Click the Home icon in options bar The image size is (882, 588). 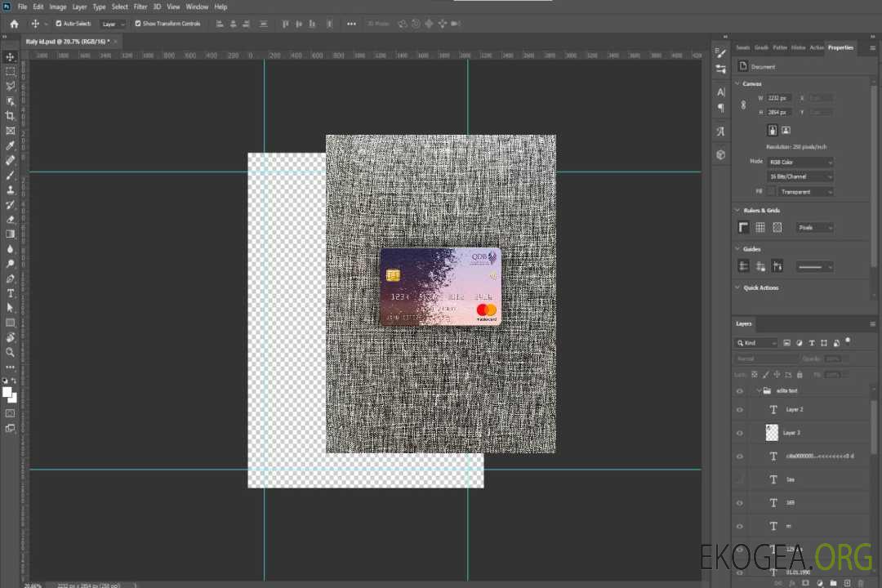pyautogui.click(x=14, y=24)
